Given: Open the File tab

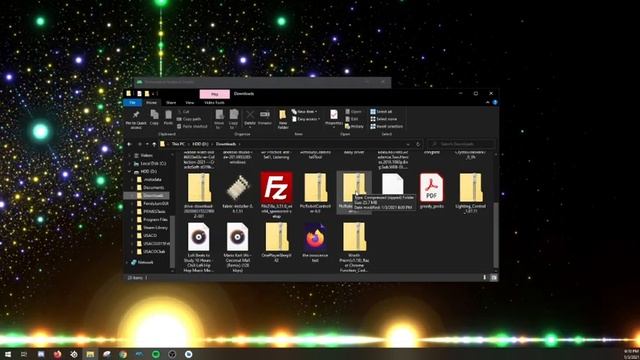Looking at the screenshot, I should coord(132,102).
